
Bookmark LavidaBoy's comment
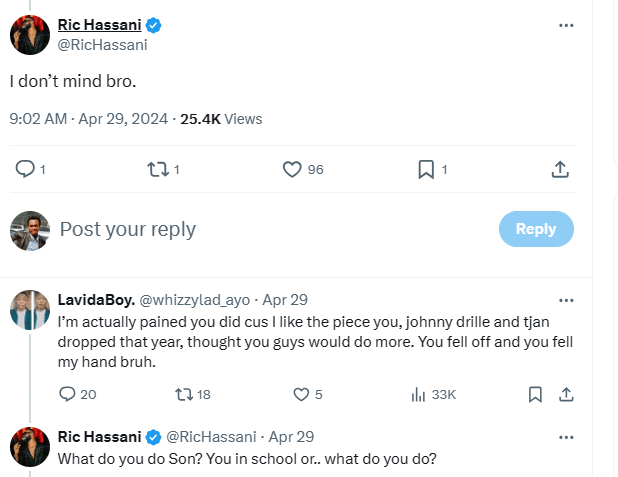[536, 394]
